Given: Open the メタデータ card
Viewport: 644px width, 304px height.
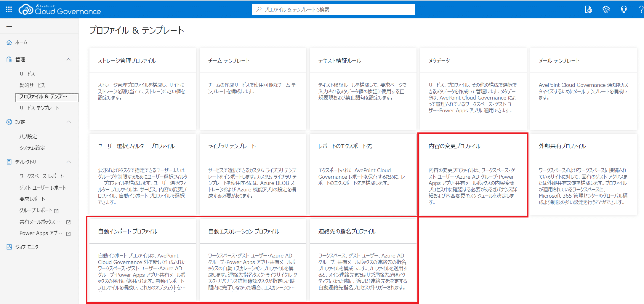Looking at the screenshot, I should (473, 89).
